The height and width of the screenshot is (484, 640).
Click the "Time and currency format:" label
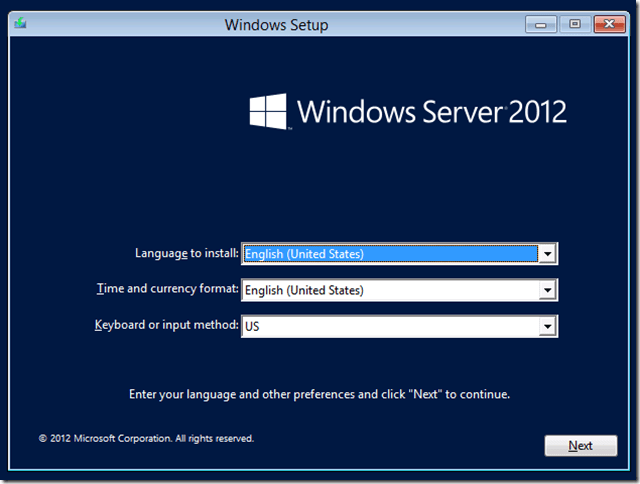coord(167,290)
